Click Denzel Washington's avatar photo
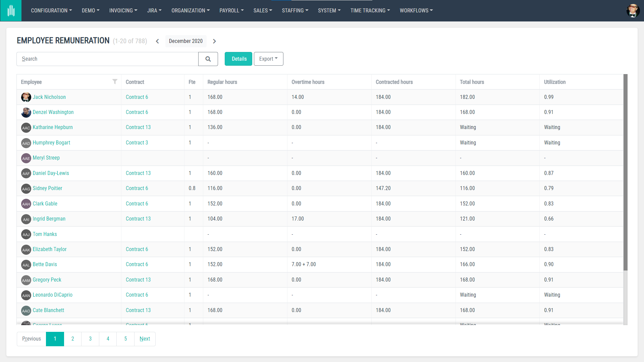The image size is (644, 362). (26, 112)
